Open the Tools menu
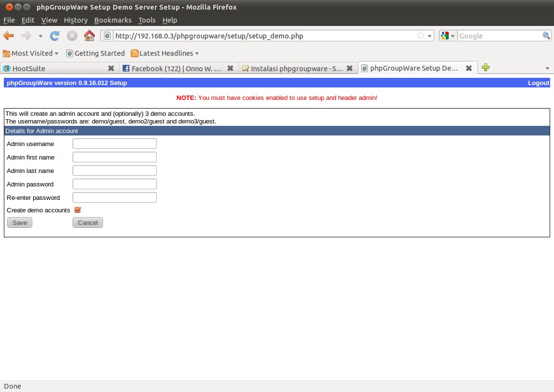 coord(147,20)
